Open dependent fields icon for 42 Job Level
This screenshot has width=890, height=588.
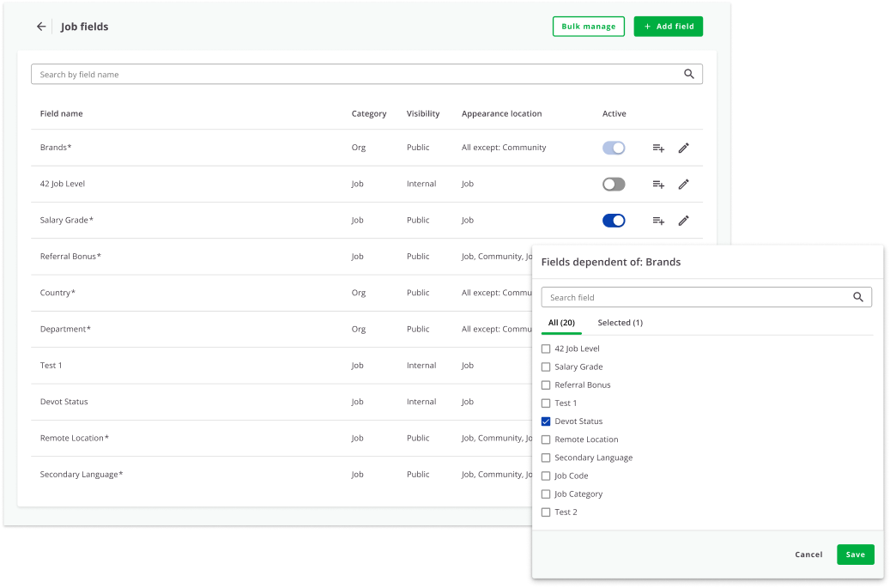[x=657, y=184]
